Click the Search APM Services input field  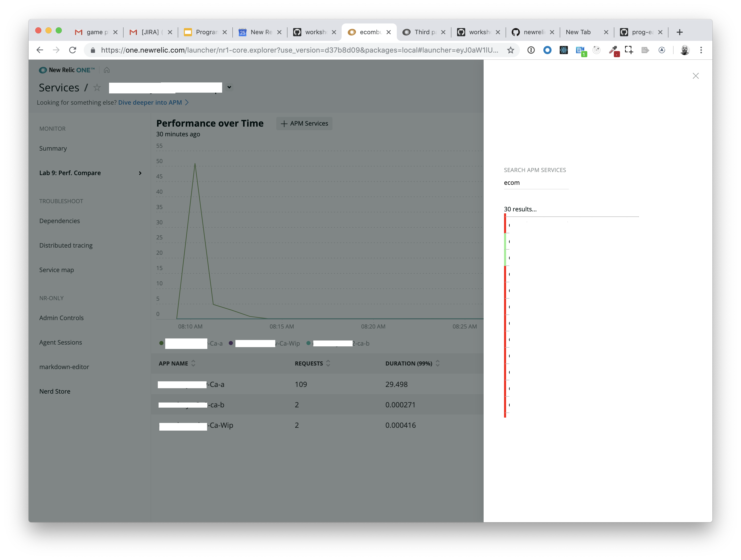(x=536, y=183)
